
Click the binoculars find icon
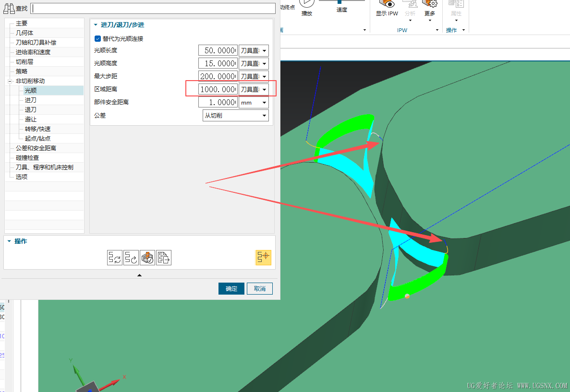[x=9, y=8]
